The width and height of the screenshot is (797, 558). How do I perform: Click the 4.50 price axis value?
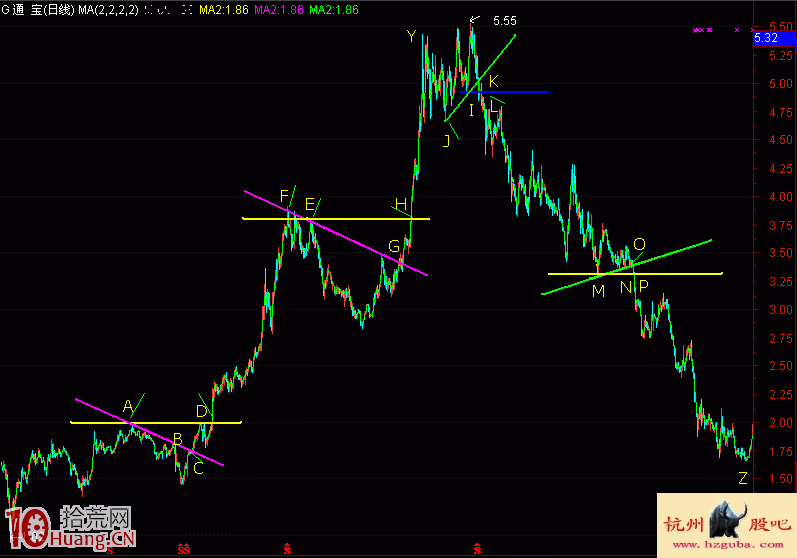[781, 140]
